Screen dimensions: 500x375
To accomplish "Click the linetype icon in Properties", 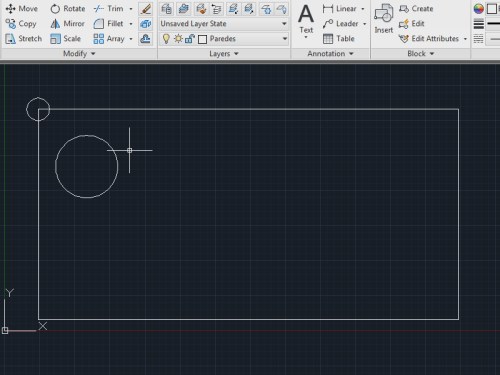I will tap(479, 39).
